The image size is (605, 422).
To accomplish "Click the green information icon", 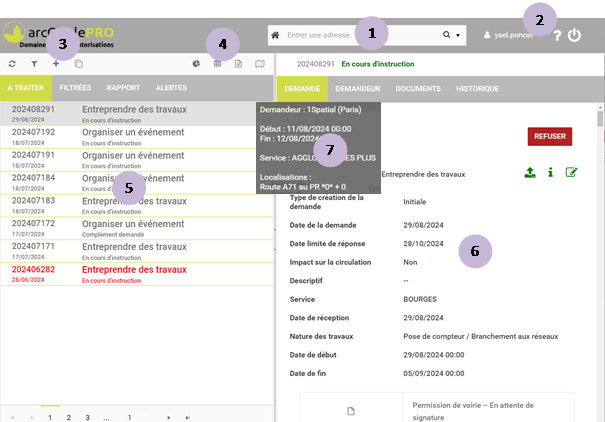I will [x=550, y=172].
